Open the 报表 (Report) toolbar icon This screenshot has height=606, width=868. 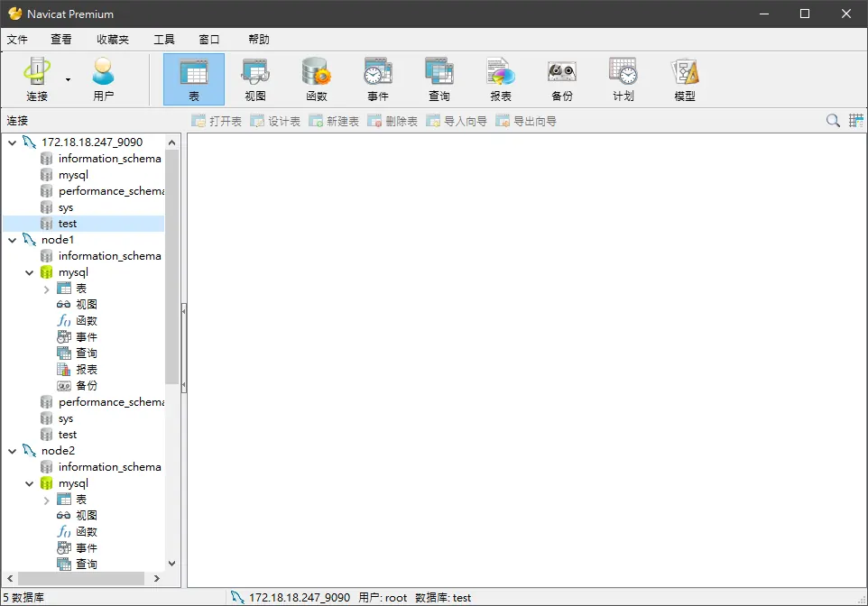click(501, 79)
